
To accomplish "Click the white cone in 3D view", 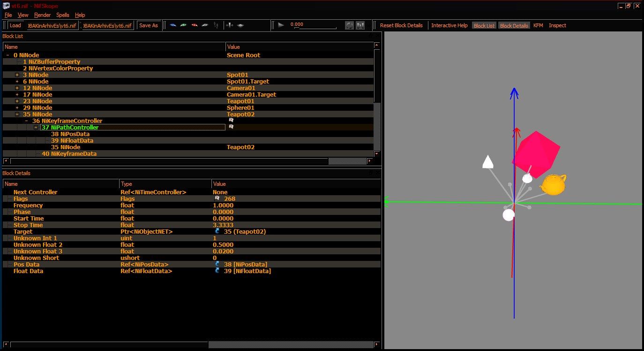I will [x=488, y=161].
